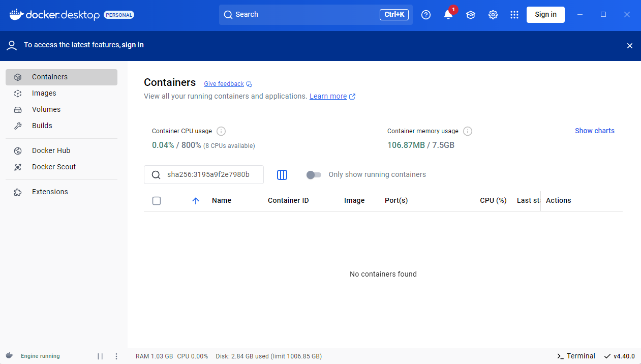
Task: Sort by the CPU (%) column header
Action: tap(493, 200)
